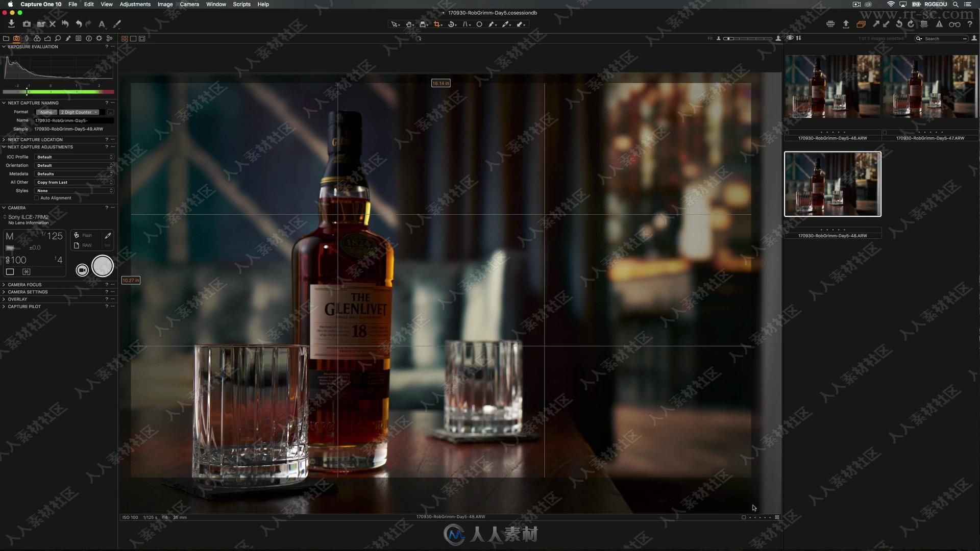The image size is (980, 551).
Task: Open the Styles dropdown
Action: (x=74, y=191)
